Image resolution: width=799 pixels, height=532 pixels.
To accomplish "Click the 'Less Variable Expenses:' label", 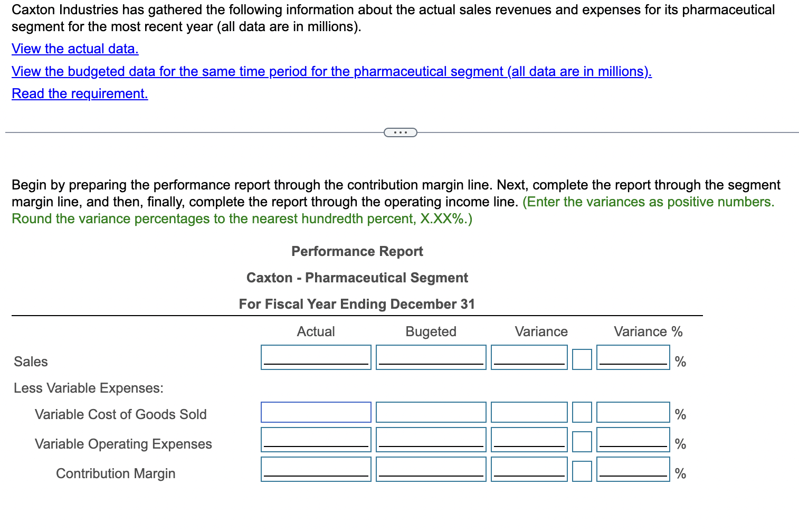I will click(89, 388).
